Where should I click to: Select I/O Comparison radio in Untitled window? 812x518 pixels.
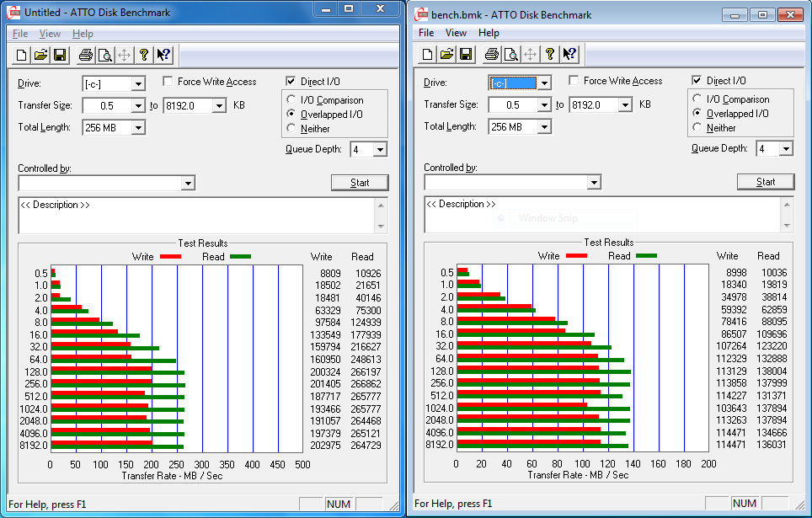point(291,99)
